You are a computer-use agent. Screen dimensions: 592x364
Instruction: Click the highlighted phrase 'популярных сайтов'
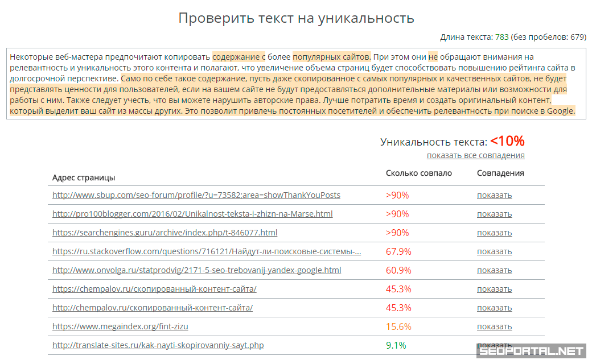click(x=331, y=57)
